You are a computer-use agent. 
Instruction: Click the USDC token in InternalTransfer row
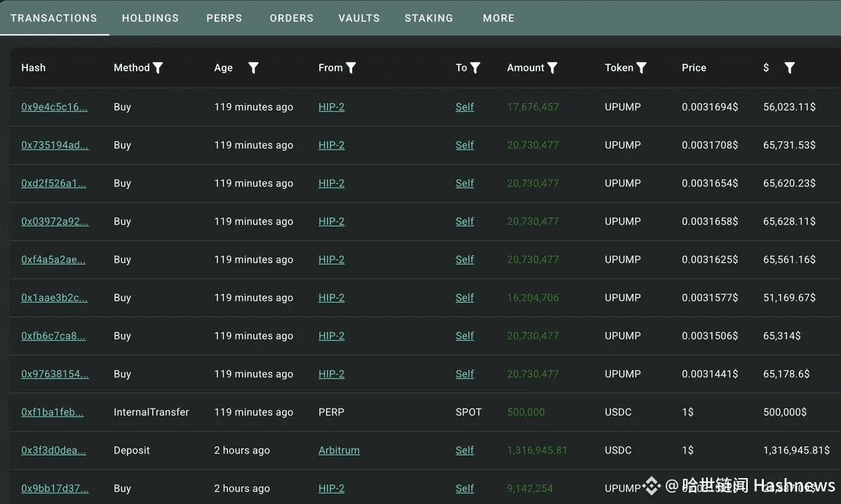[x=618, y=411]
